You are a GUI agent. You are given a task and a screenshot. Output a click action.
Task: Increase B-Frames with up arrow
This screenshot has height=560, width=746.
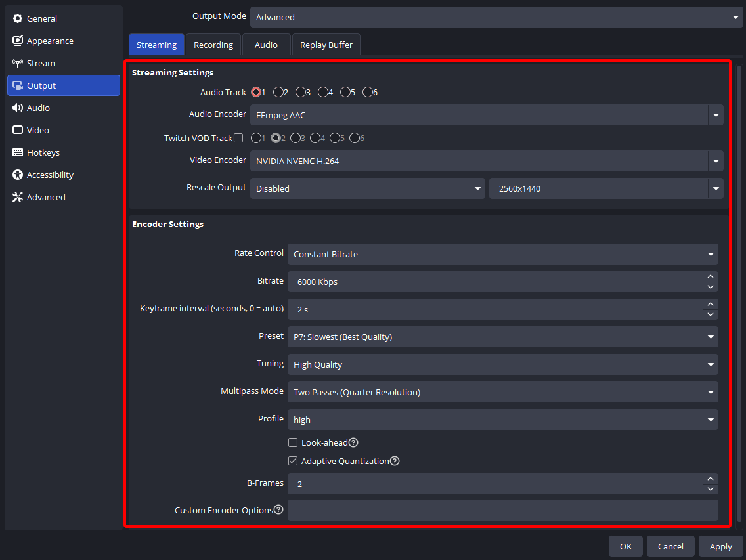click(x=711, y=479)
